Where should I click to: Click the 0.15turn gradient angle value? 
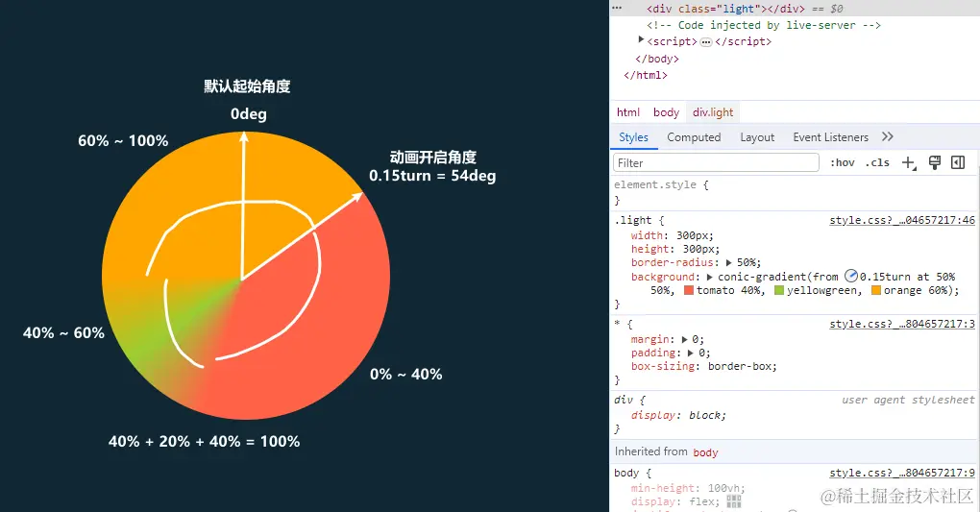(884, 277)
